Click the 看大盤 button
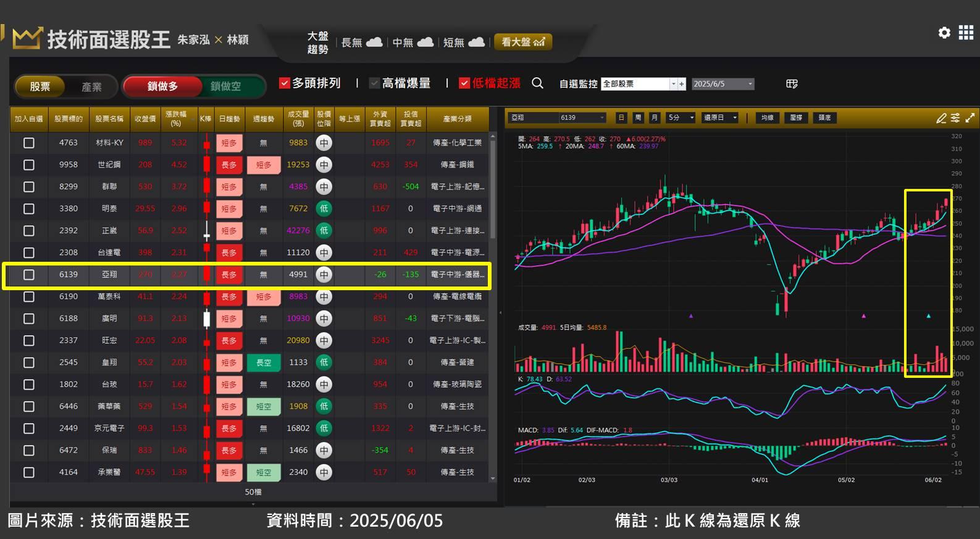The height and width of the screenshot is (539, 980). point(523,42)
